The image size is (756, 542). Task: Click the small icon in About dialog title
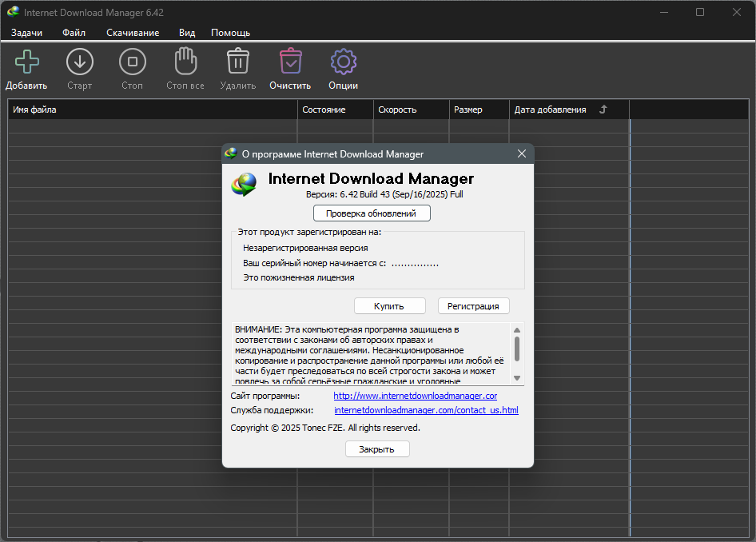231,153
